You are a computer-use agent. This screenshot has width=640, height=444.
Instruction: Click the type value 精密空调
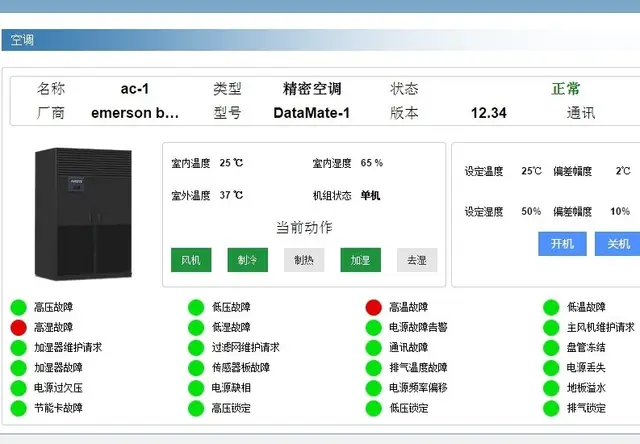[312, 89]
